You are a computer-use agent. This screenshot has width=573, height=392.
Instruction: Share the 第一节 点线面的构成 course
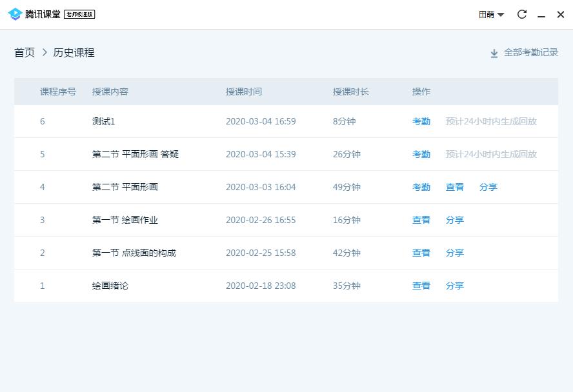click(x=455, y=253)
